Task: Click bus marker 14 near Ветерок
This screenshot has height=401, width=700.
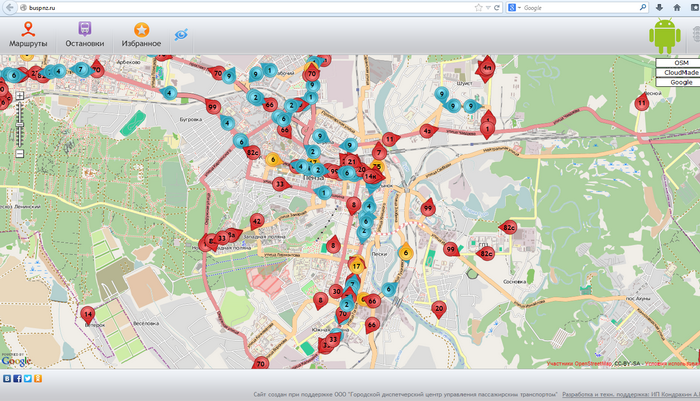Action: (x=88, y=313)
